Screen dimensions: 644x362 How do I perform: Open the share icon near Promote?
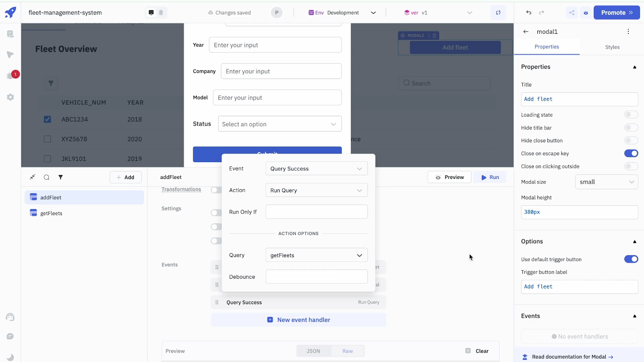pos(572,12)
